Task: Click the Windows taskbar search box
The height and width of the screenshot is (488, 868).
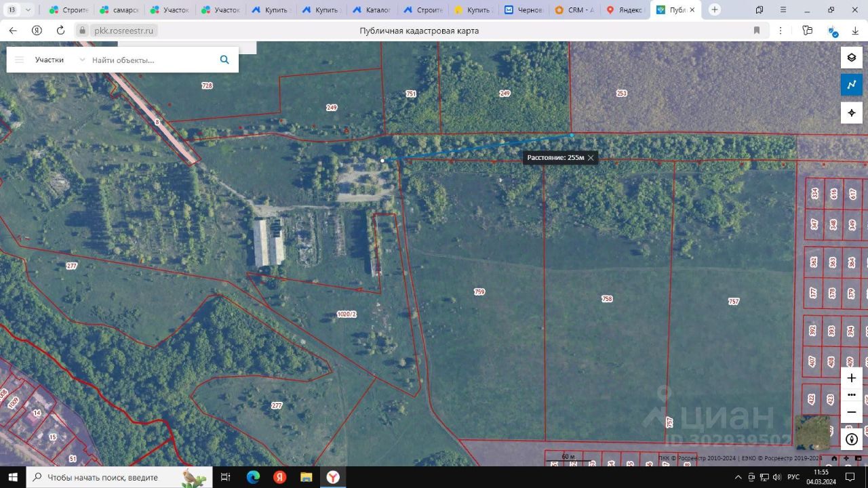Action: coord(120,477)
